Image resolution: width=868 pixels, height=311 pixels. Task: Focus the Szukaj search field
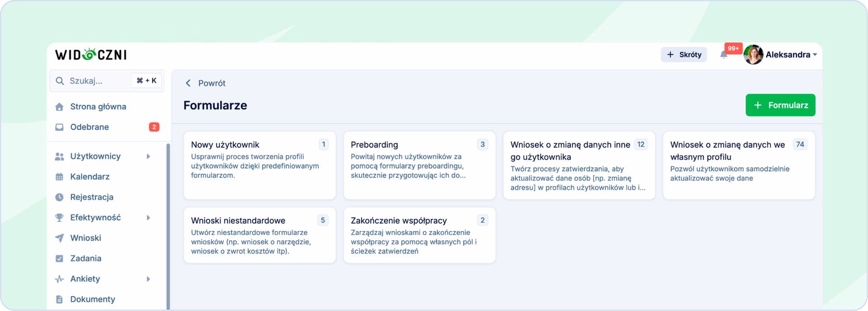pyautogui.click(x=107, y=81)
